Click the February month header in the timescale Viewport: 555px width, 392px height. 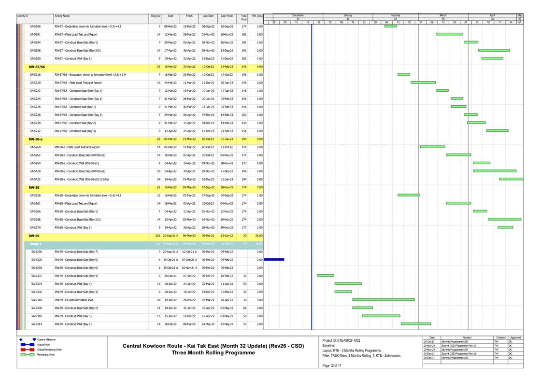[x=395, y=15]
